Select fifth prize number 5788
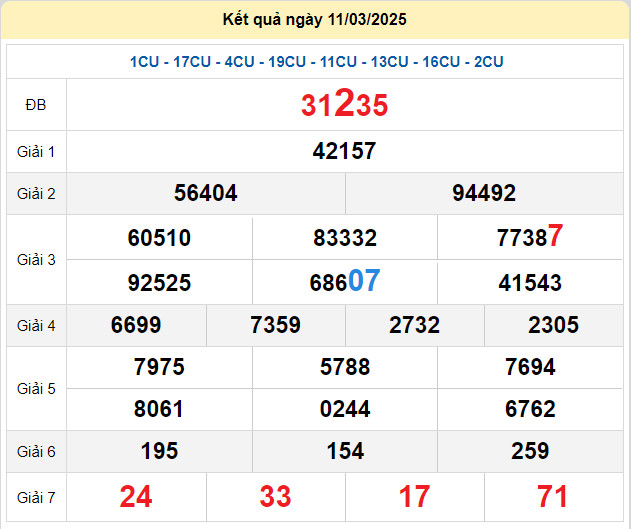 [x=345, y=367]
